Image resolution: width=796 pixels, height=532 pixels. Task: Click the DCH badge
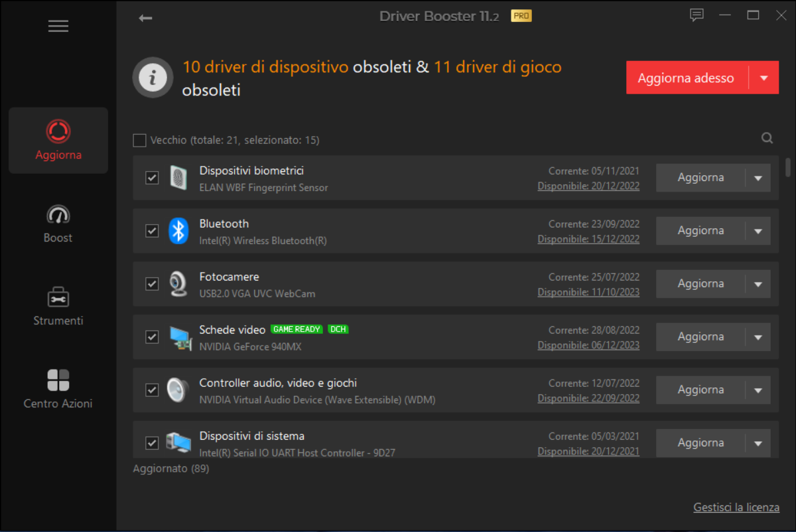tap(338, 329)
